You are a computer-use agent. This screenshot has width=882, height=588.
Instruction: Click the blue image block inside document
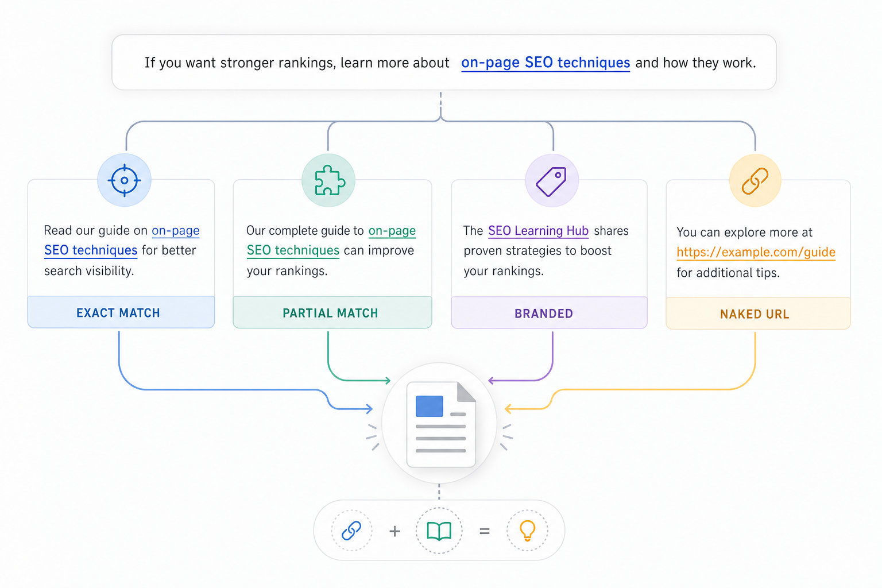(430, 406)
